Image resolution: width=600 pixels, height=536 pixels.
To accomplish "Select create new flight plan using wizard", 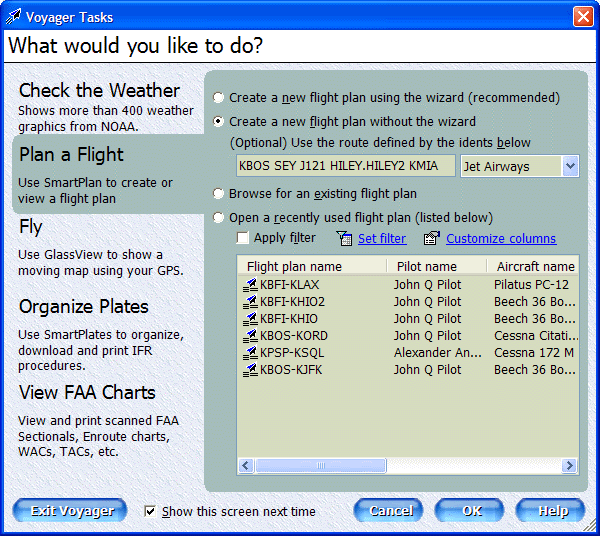I will 218,98.
